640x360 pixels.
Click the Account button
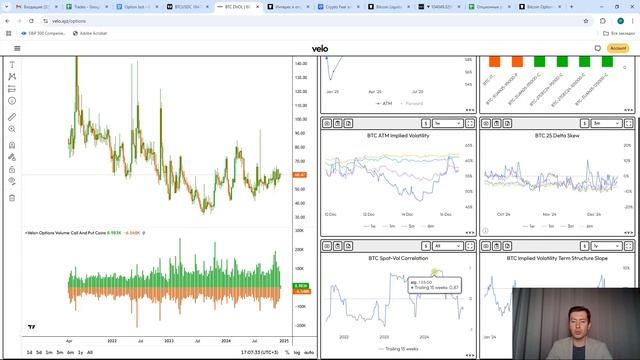click(618, 48)
